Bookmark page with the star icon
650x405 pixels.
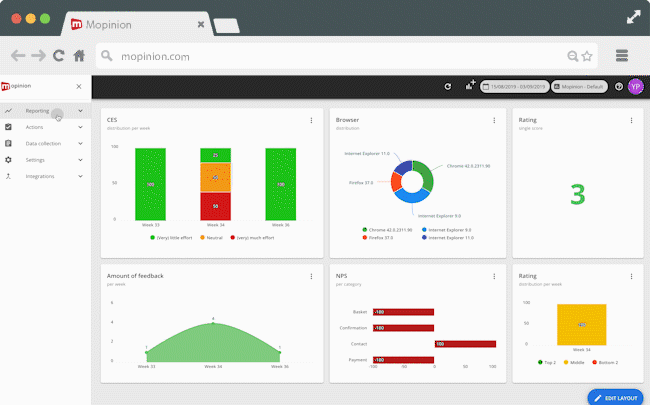(587, 57)
